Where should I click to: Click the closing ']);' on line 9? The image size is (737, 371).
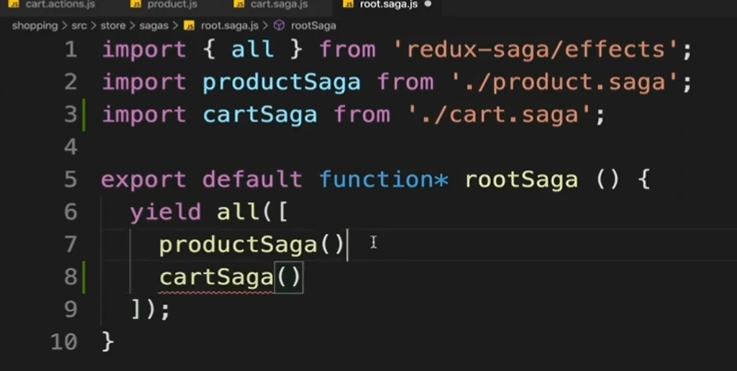click(x=150, y=310)
